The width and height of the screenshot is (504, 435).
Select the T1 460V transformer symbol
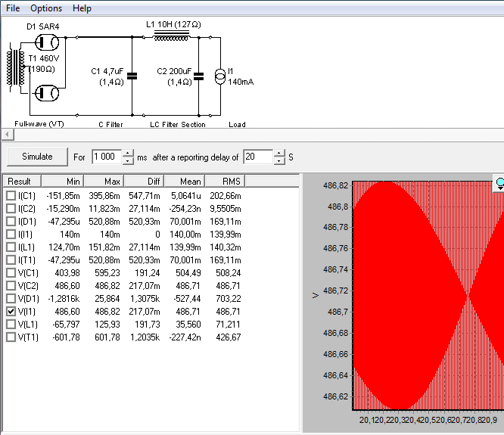tap(15, 68)
